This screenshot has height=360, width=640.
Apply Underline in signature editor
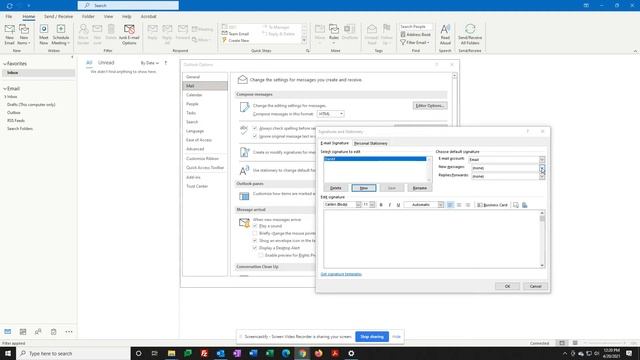[398, 205]
